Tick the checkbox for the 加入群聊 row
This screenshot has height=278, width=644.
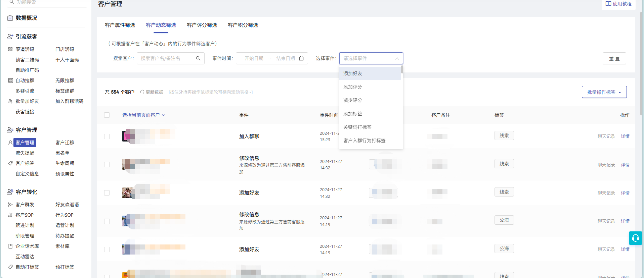[107, 136]
